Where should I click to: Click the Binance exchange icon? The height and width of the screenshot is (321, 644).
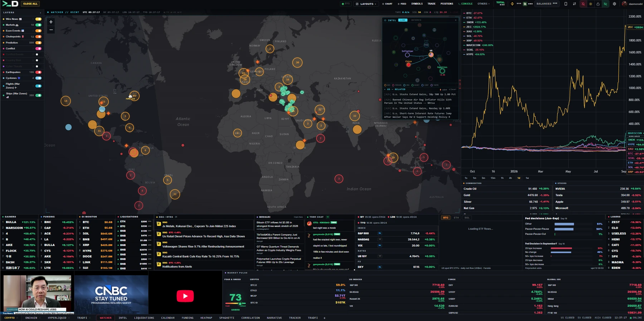pos(512,4)
